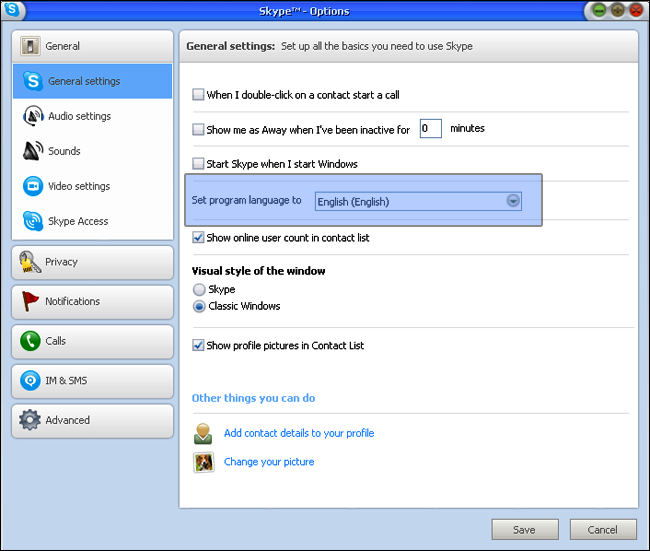Screen dimensions: 650x551
Task: Open Skype Access in the sidebar
Action: 92,221
